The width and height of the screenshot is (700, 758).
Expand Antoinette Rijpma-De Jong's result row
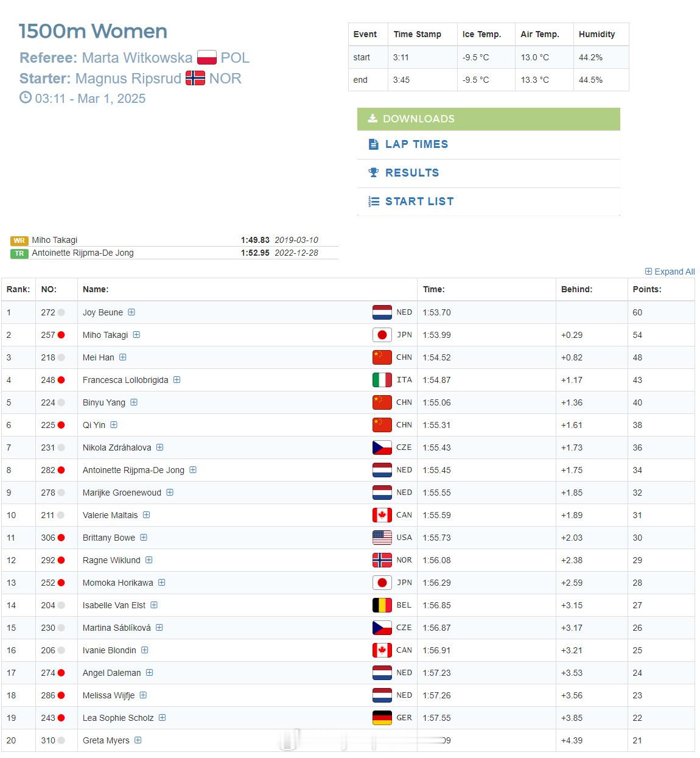tap(193, 470)
